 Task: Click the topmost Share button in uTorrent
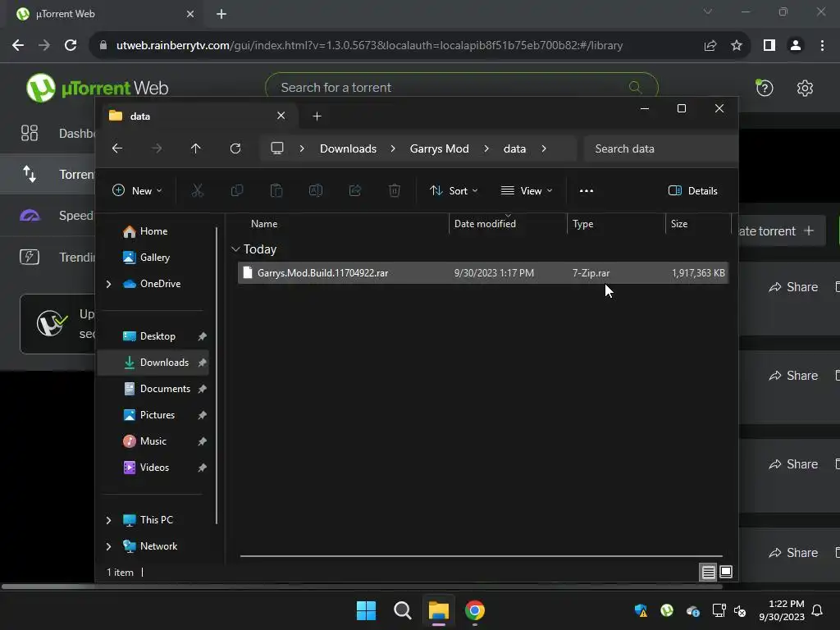pyautogui.click(x=793, y=287)
